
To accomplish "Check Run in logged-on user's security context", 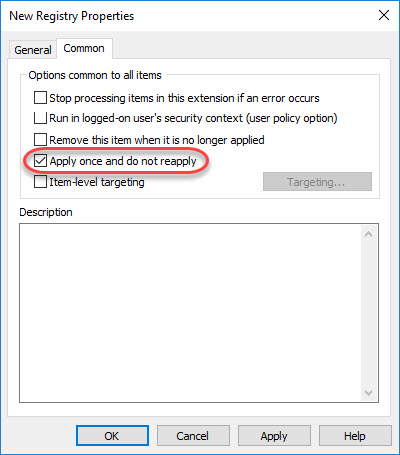I will [40, 118].
